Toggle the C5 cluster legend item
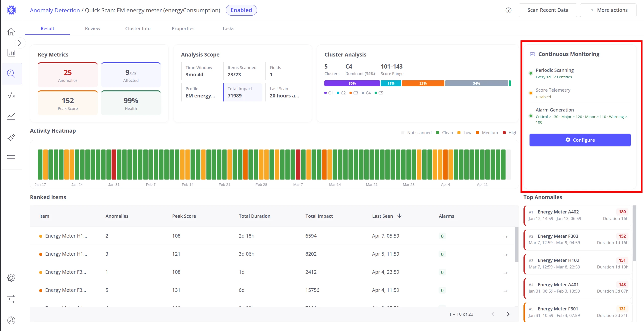This screenshot has height=331, width=644. coord(379,93)
